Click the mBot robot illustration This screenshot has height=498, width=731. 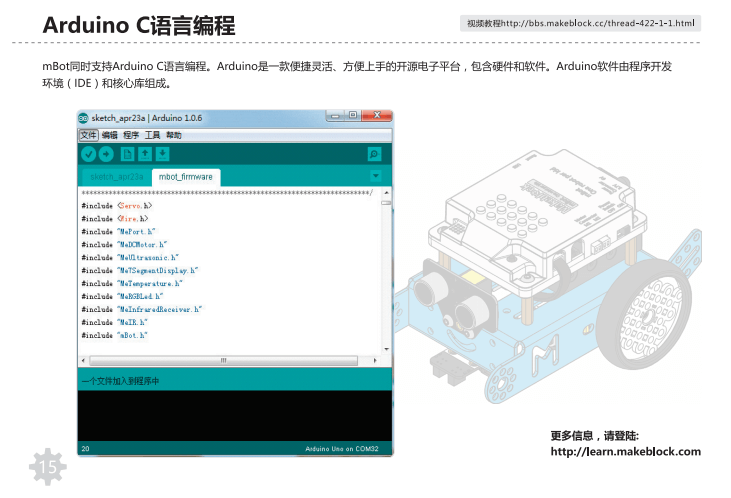tap(546, 275)
